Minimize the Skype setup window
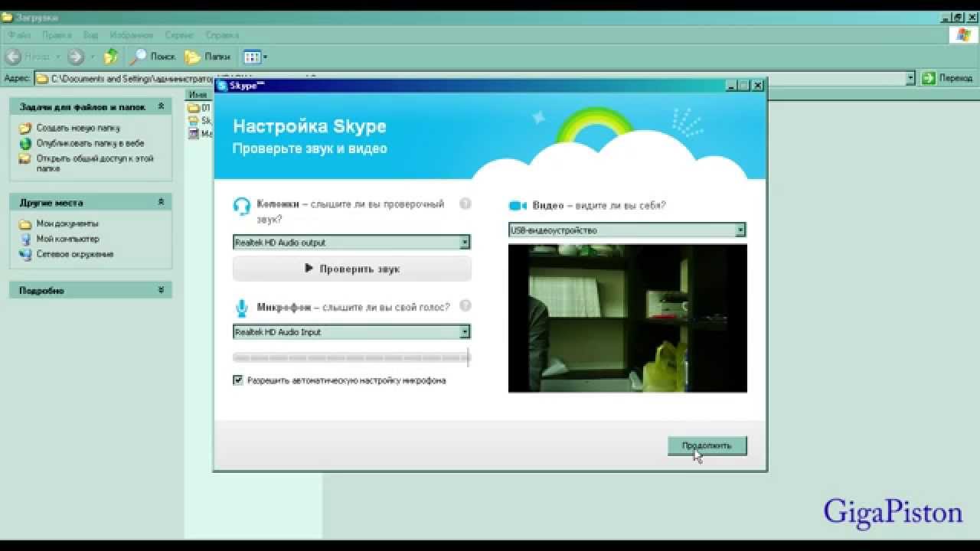Viewport: 980px width, 551px height. click(731, 86)
